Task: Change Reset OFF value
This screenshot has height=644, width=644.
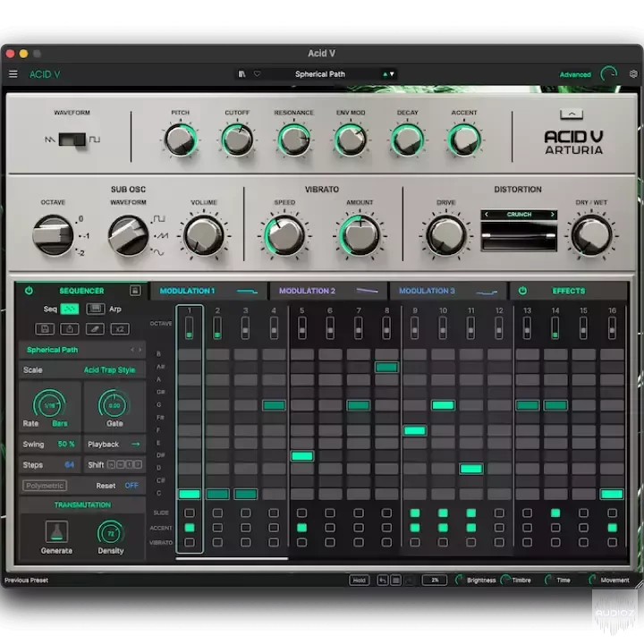Action: 131,486
